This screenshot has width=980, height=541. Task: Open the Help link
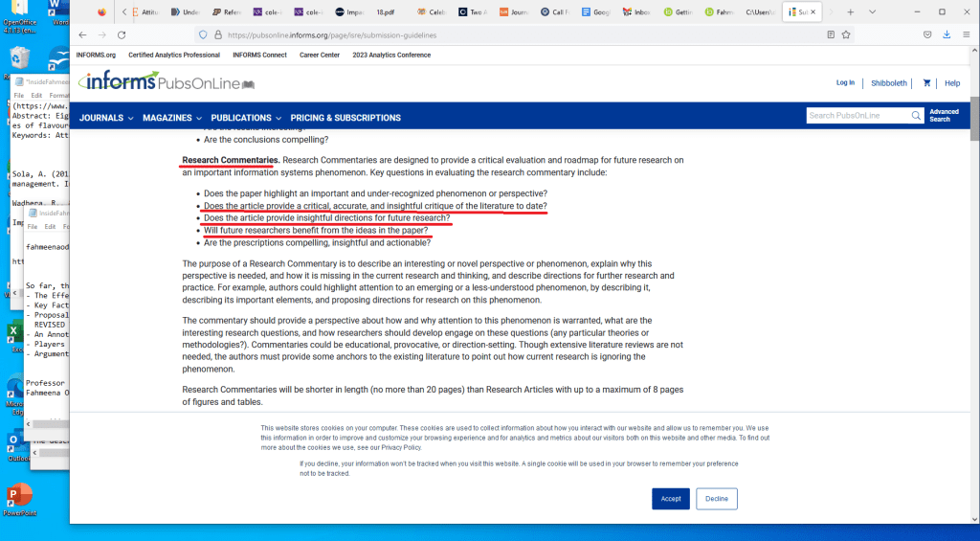click(x=952, y=83)
